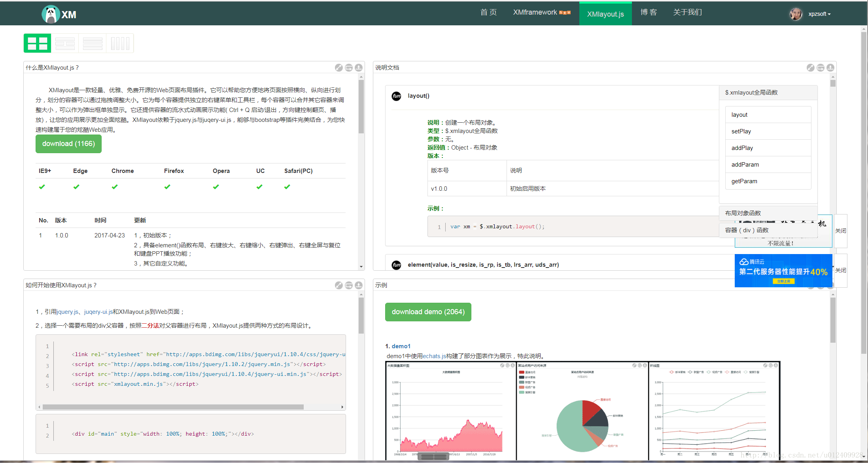The image size is (868, 463).
Task: Expand the 布局对象函数 accordion section
Action: (768, 213)
